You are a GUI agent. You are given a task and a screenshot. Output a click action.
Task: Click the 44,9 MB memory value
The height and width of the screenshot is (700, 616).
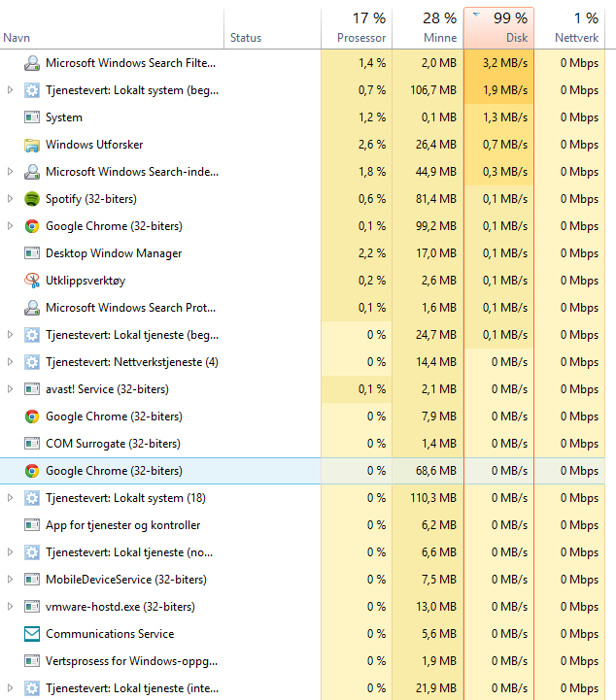pyautogui.click(x=436, y=172)
